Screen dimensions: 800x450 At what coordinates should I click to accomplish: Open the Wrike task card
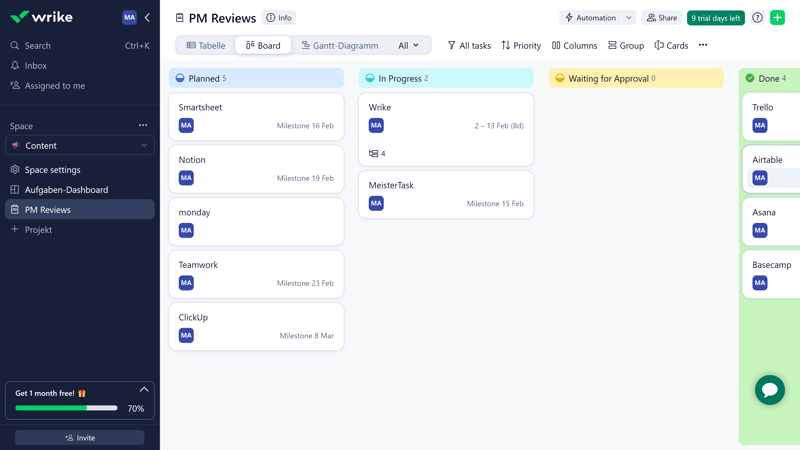point(446,129)
